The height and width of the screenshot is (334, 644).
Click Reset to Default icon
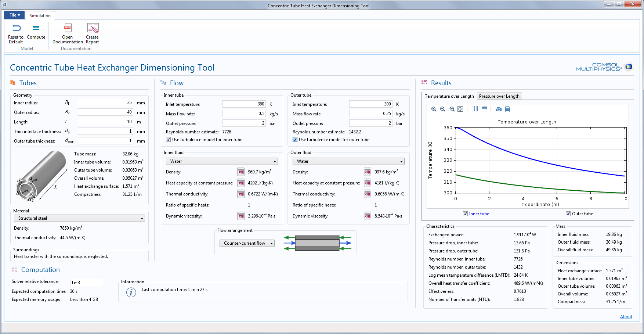(x=16, y=28)
